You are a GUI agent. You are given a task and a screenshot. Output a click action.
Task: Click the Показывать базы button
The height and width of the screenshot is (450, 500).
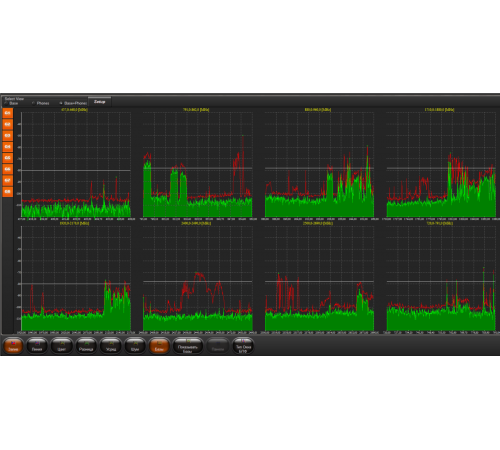[x=188, y=346]
